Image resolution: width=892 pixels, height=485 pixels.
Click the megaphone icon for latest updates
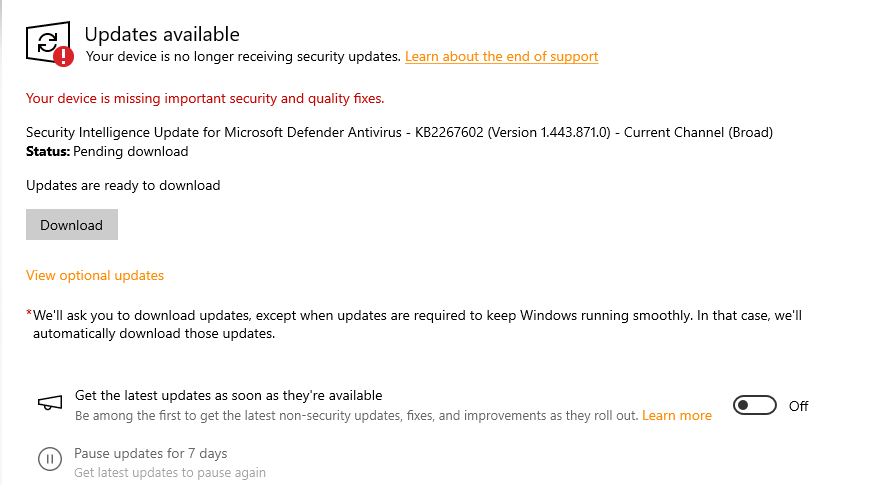tap(50, 404)
